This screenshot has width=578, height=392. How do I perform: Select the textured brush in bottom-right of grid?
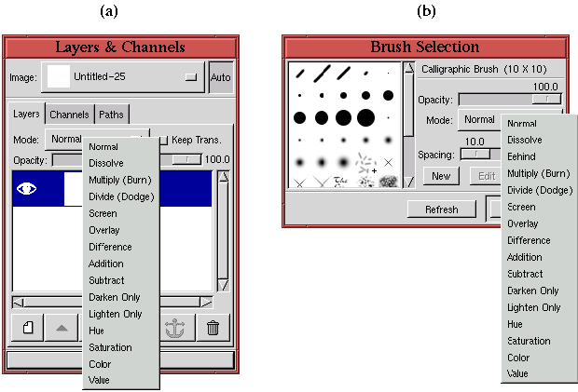point(388,182)
